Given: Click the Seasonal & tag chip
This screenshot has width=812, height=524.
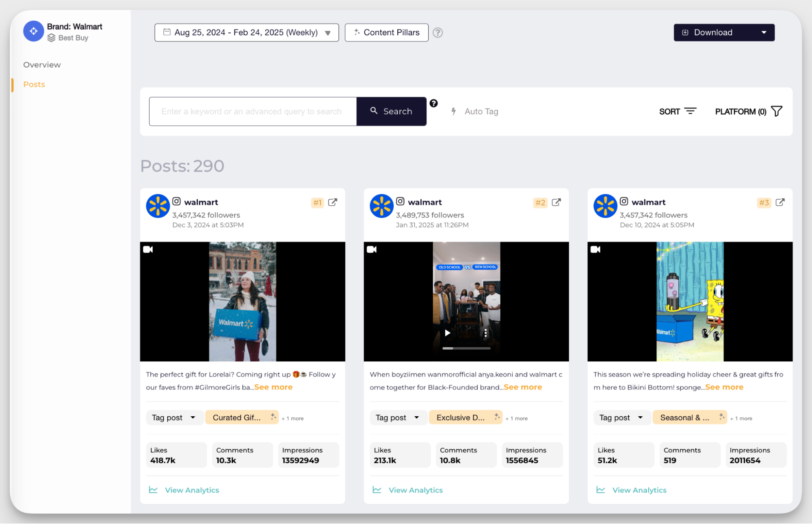Looking at the screenshot, I should [690, 417].
